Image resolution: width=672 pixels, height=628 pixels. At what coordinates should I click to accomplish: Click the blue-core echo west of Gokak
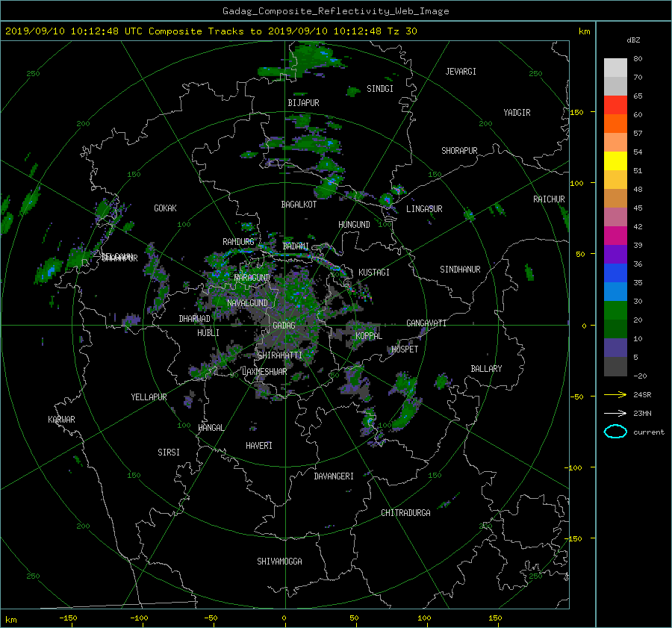pos(48,270)
